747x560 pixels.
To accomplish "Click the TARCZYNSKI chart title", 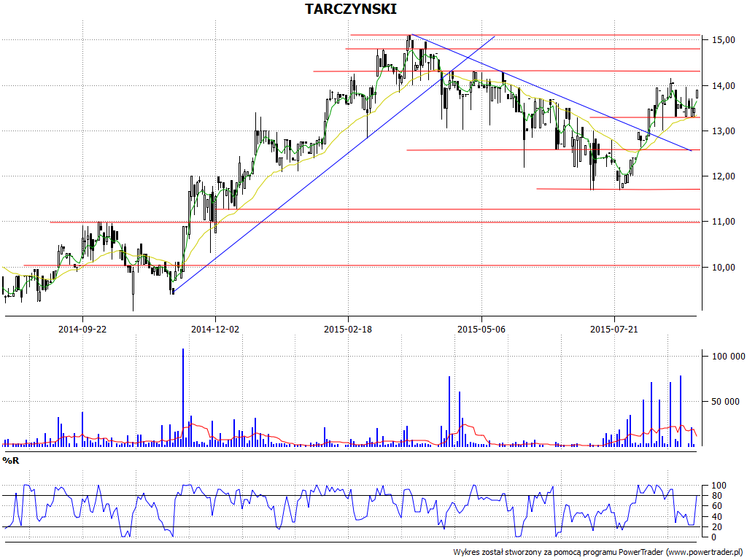I will [x=351, y=9].
